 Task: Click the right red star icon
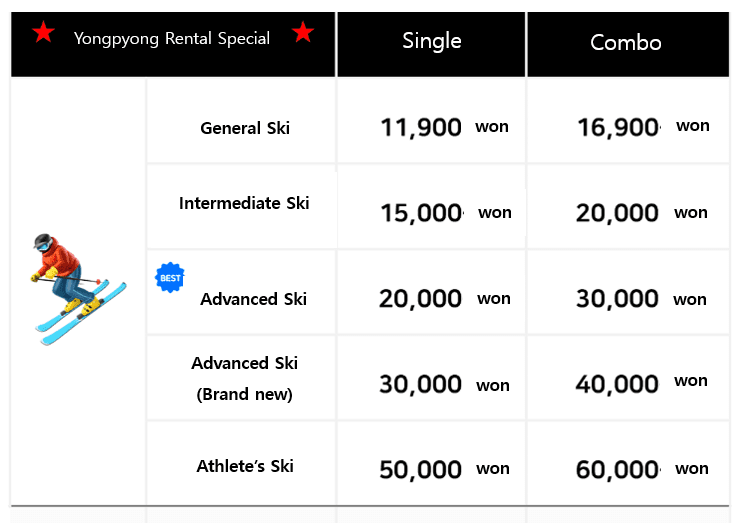click(303, 34)
